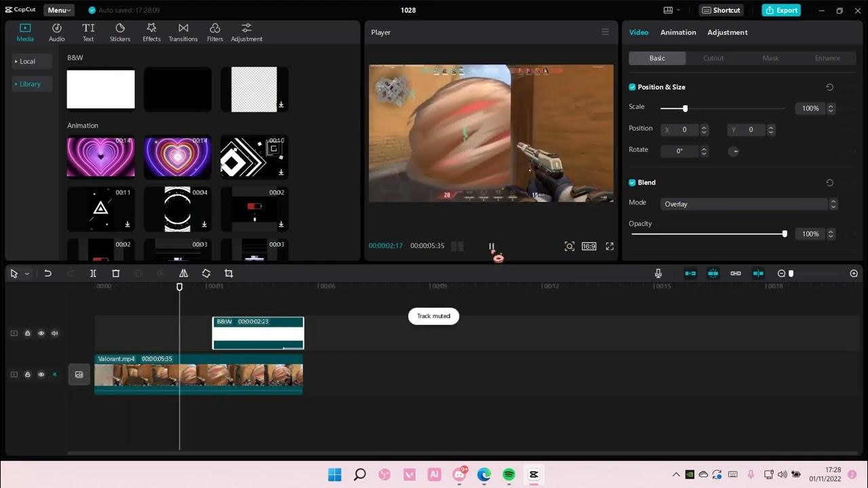Zoom in the timeline with plus icon
This screenshot has width=868, height=488.
point(854,273)
